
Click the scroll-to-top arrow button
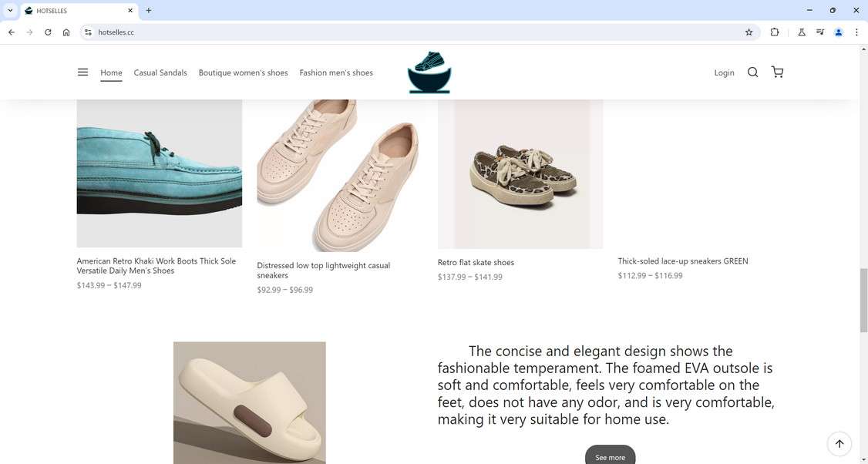click(x=839, y=443)
